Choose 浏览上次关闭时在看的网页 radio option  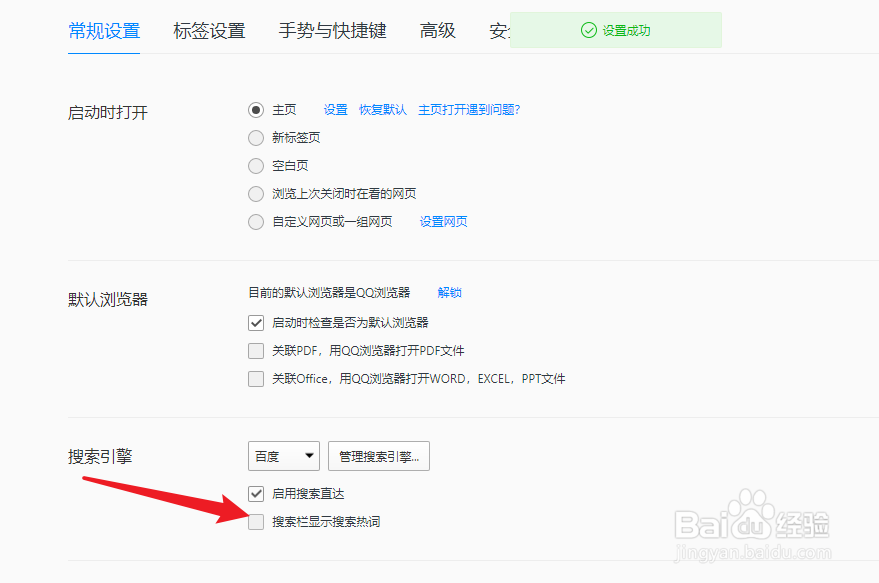pos(256,194)
